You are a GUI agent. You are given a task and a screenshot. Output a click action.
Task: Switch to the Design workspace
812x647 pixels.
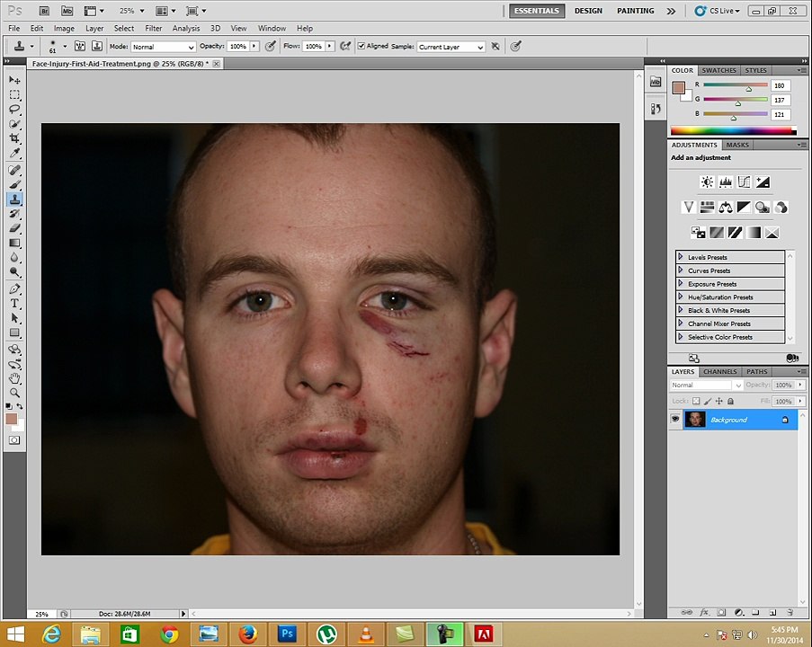coord(588,11)
